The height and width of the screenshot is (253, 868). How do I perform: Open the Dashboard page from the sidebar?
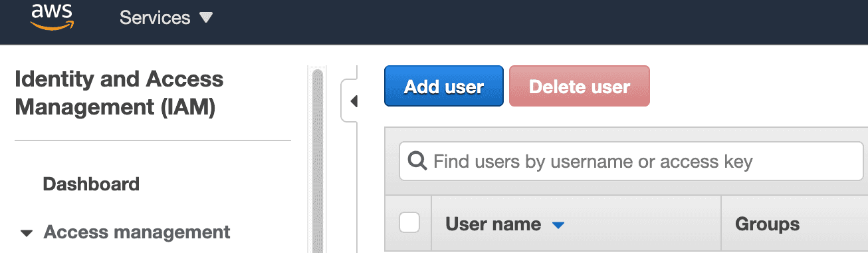tap(91, 184)
